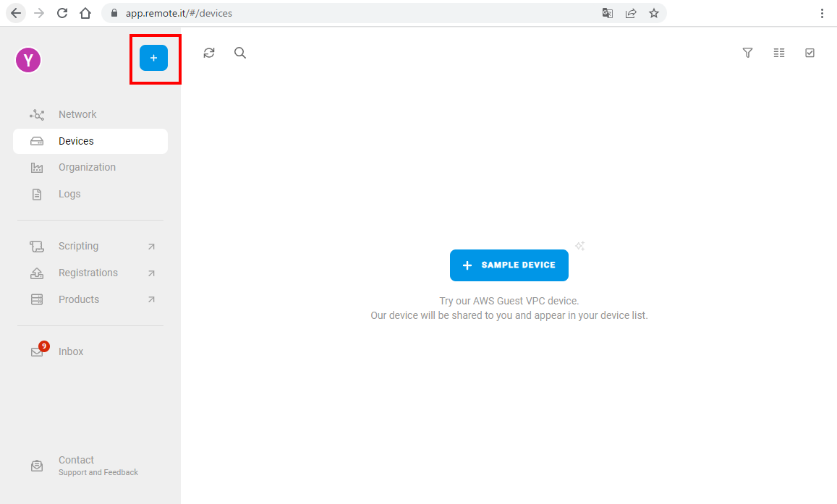
Task: Click the Sample Device button
Action: (x=509, y=265)
